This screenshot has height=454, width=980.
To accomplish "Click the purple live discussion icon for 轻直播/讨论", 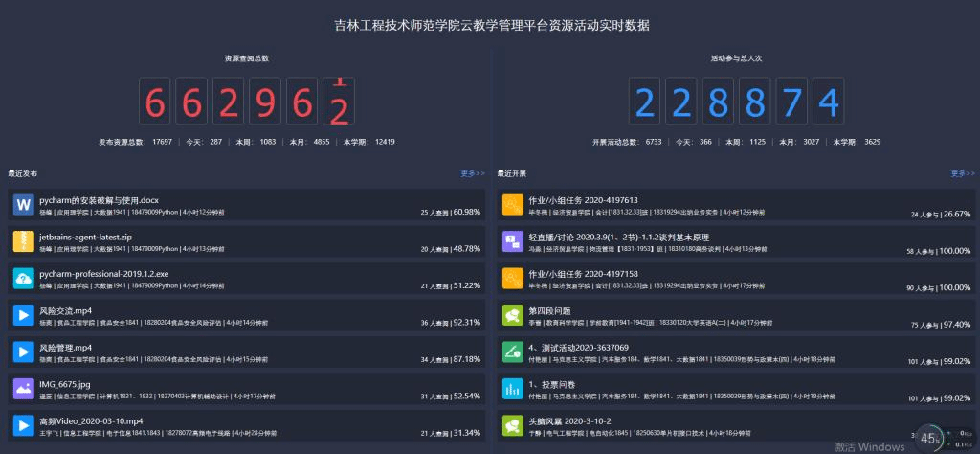I will pyautogui.click(x=513, y=241).
